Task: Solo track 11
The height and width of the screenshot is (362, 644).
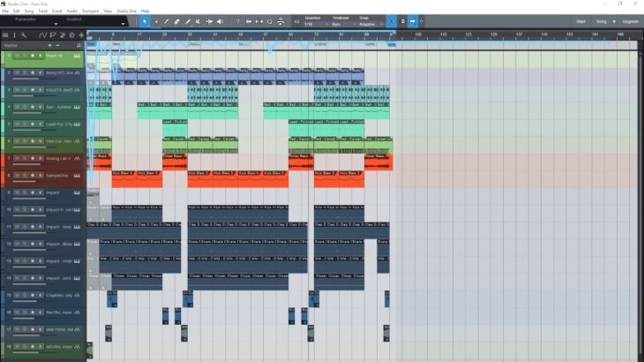Action: [x=25, y=227]
